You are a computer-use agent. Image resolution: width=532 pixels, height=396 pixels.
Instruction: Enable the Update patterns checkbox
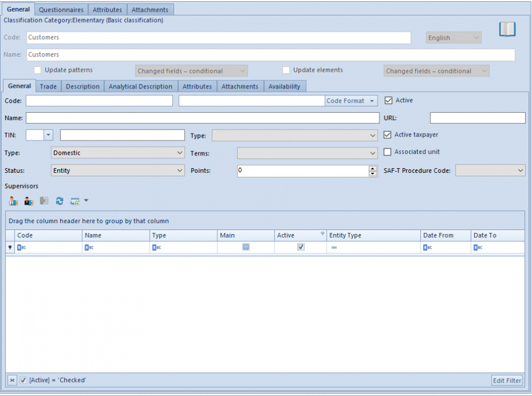[x=37, y=69]
